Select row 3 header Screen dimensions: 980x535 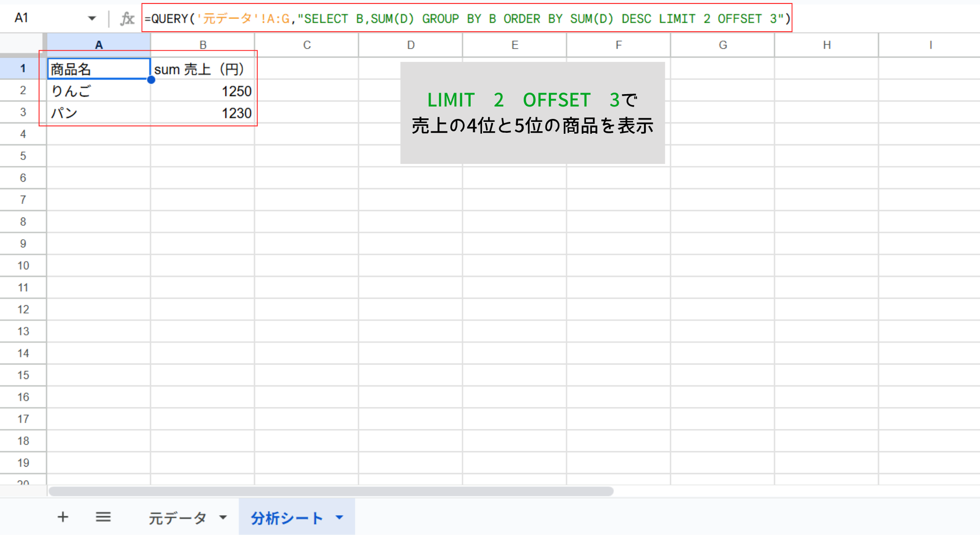(23, 112)
